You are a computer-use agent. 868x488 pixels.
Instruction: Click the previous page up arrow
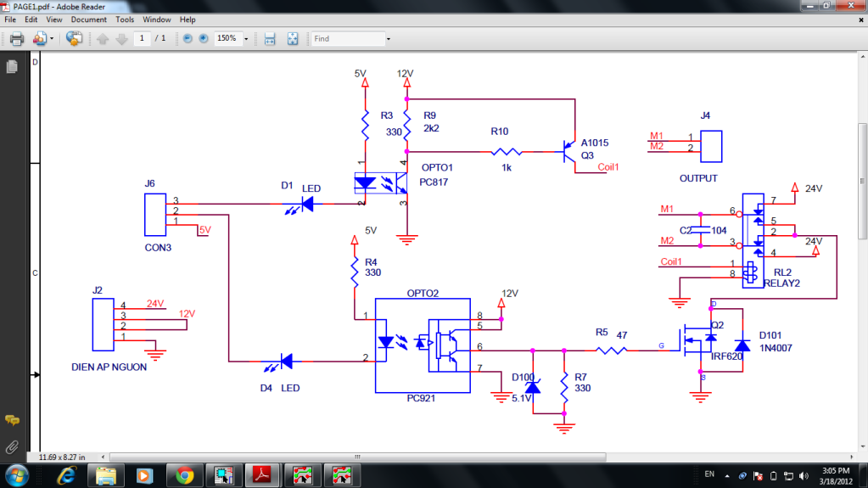point(103,39)
